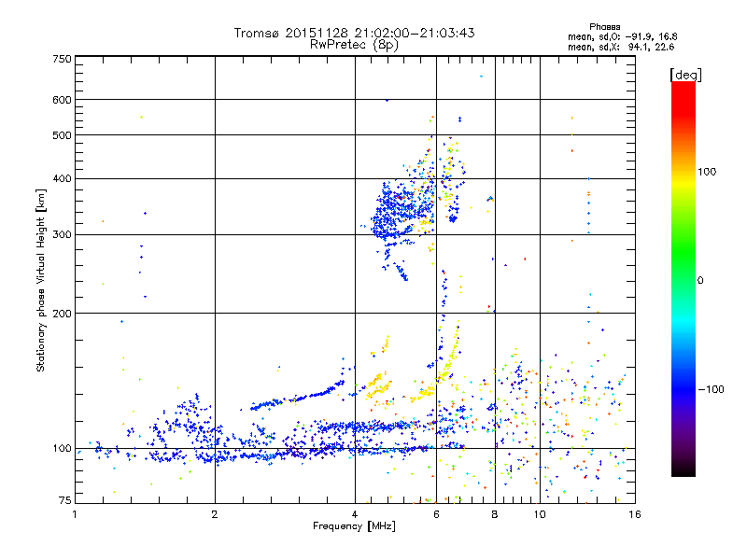
Task: Click the plot title "Tromsø 20151128 21:02:00-21:03:43"
Action: [354, 33]
